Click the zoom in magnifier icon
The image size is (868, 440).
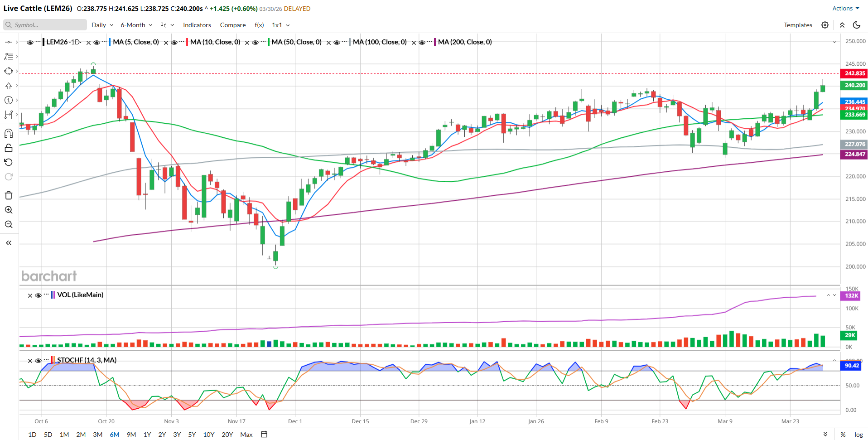(9, 210)
